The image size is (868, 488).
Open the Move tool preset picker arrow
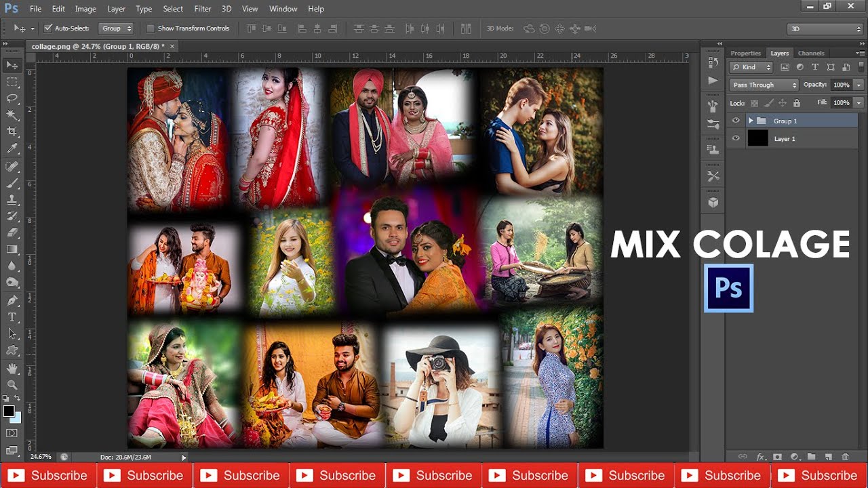coord(32,28)
